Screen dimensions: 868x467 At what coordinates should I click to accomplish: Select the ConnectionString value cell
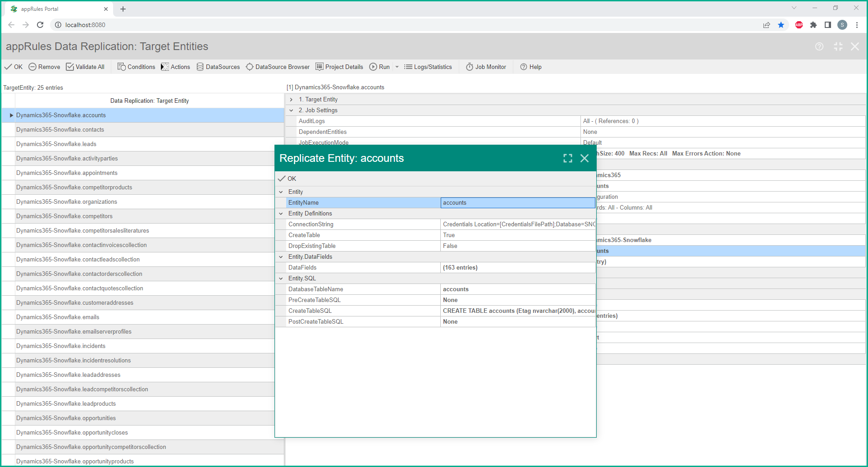pyautogui.click(x=518, y=224)
